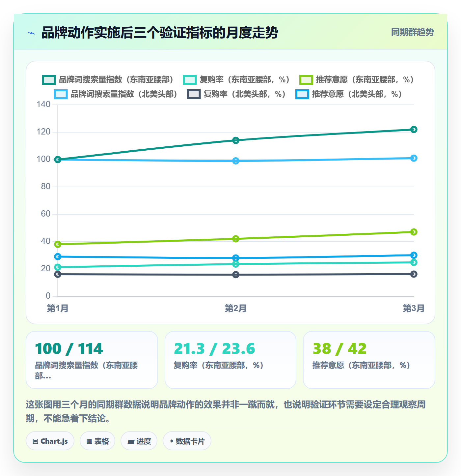Toggle legend 品牌词搜索量指数（东南亚腰部）
The image size is (461, 476).
click(x=108, y=80)
